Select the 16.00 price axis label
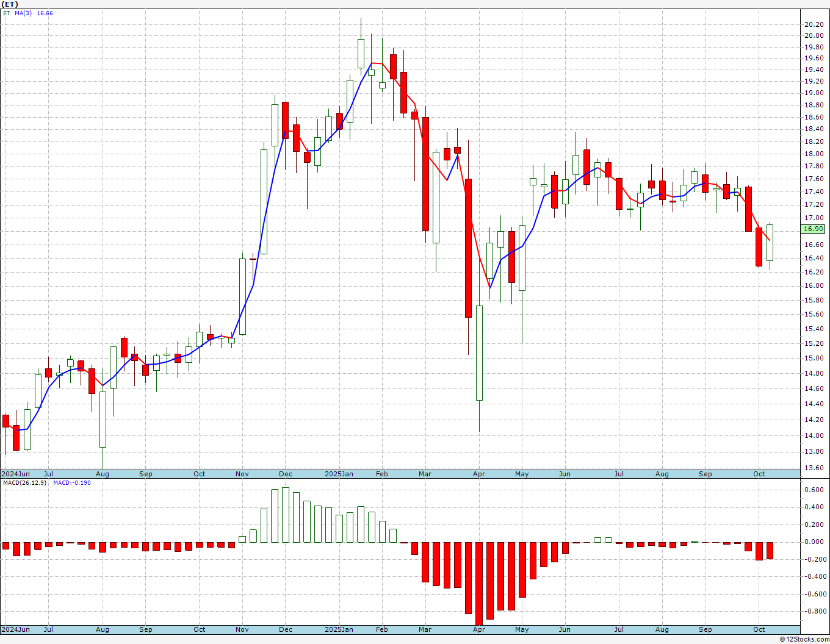This screenshot has width=830, height=644. [x=813, y=286]
